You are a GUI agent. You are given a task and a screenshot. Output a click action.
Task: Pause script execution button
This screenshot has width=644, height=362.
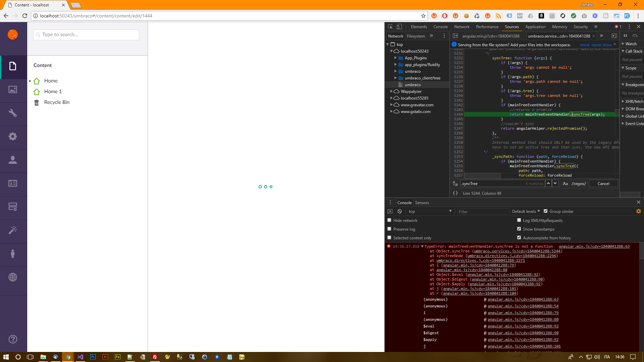625,36
